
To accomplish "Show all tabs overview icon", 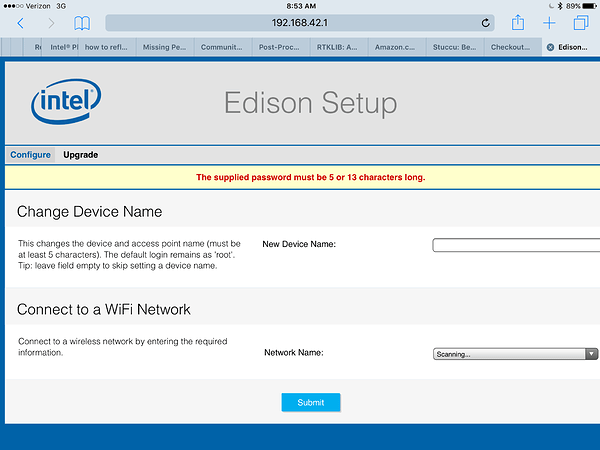I will coord(581,23).
